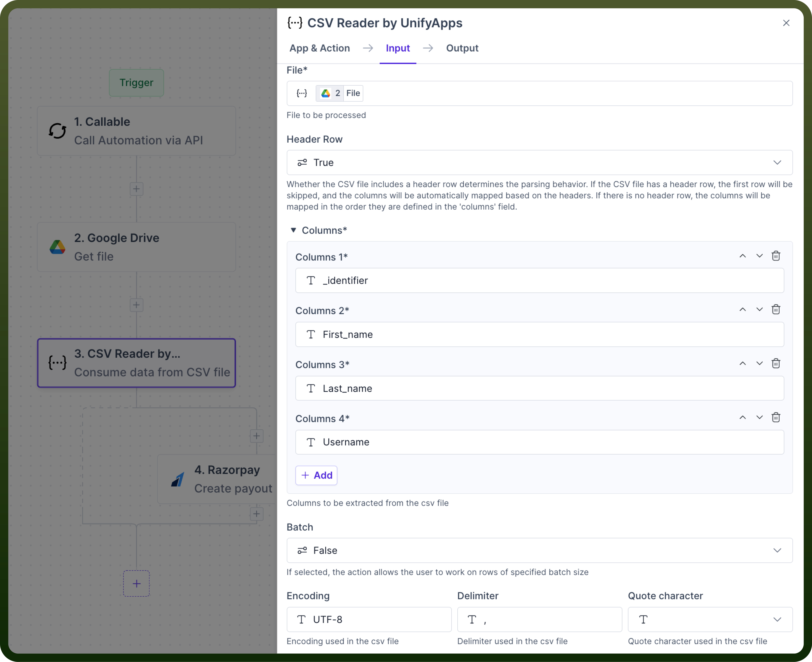Move Columns 2 down with its arrow
Screen dimensions: 812x662
[759, 310]
